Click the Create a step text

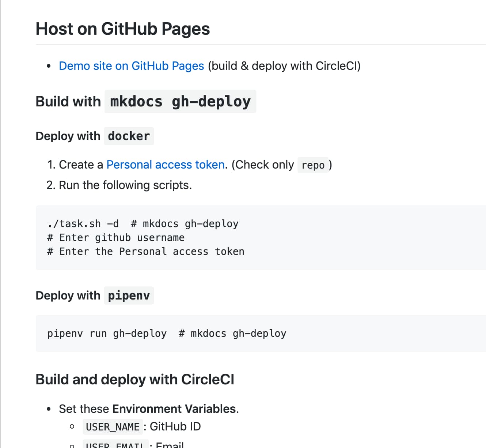coord(81,165)
